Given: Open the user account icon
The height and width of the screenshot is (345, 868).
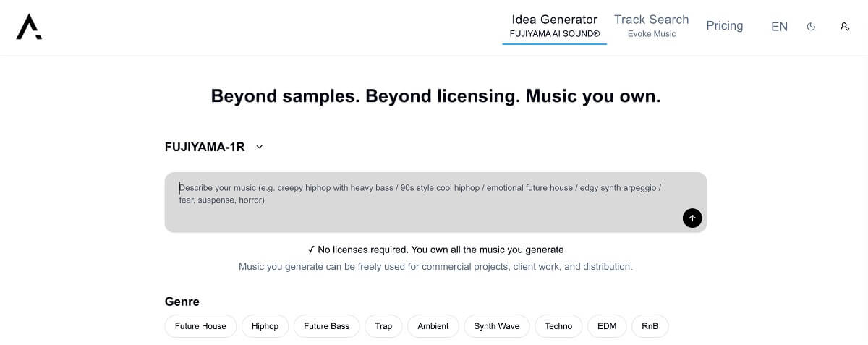Looking at the screenshot, I should (844, 27).
